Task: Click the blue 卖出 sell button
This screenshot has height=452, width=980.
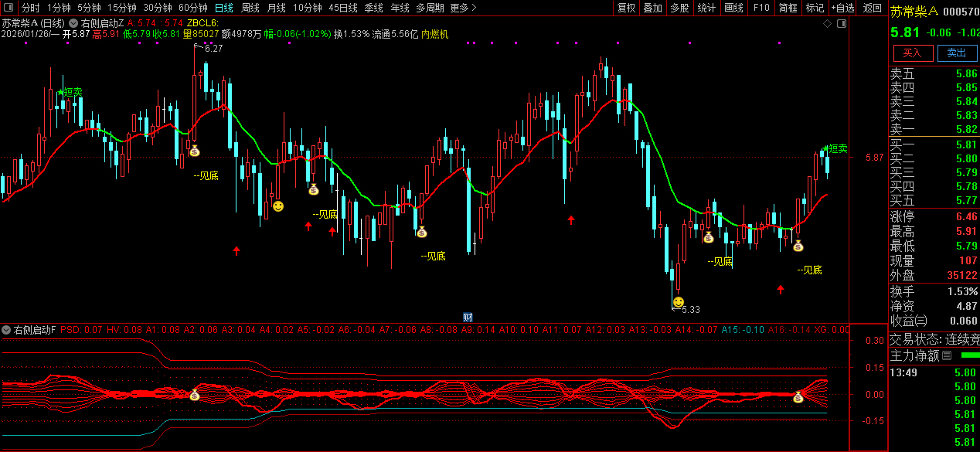Action: [x=957, y=53]
